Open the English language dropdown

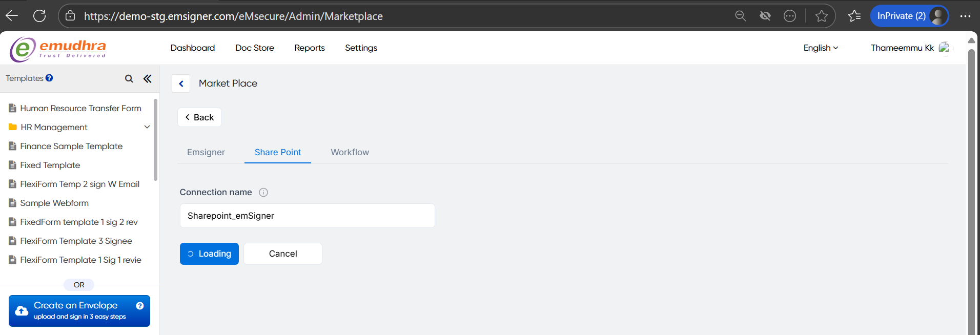pos(821,48)
